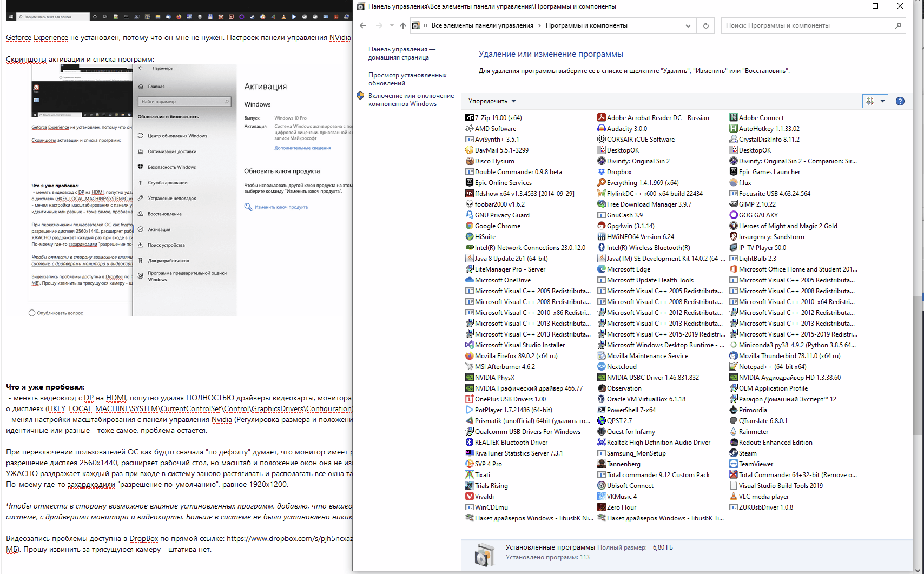924x574 pixels.
Task: Navigate back with the back arrow
Action: click(363, 25)
